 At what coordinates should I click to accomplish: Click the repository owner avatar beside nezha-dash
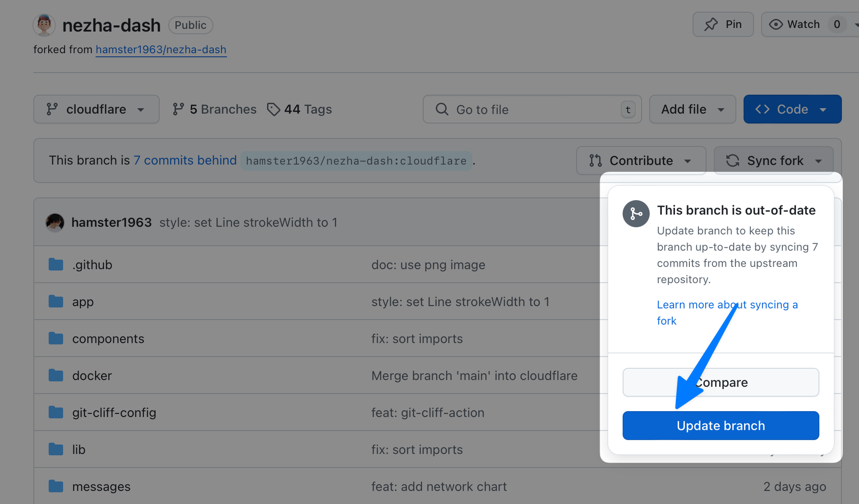click(44, 25)
